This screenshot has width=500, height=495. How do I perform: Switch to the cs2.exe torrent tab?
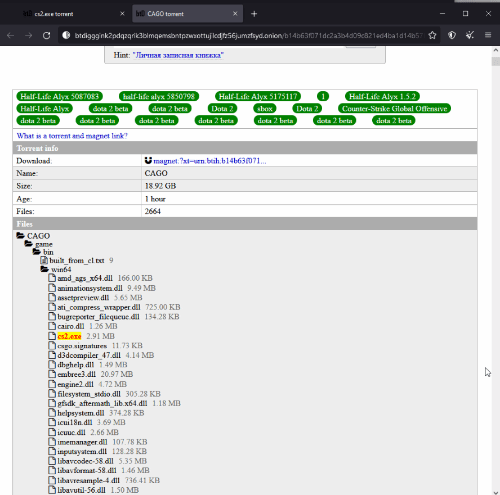(72, 14)
